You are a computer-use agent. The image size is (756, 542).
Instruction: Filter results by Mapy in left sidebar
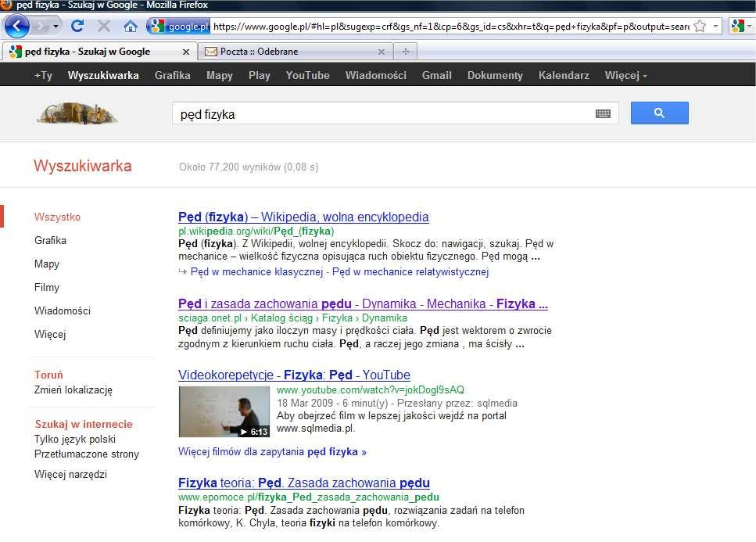[x=47, y=264]
